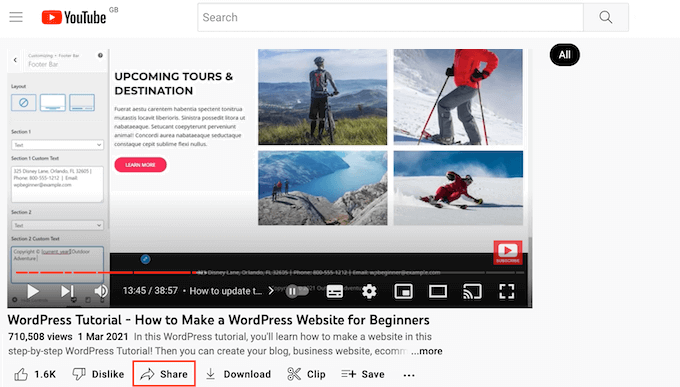
Task: Click the 13:45 / 38:57 time display
Action: [150, 291]
